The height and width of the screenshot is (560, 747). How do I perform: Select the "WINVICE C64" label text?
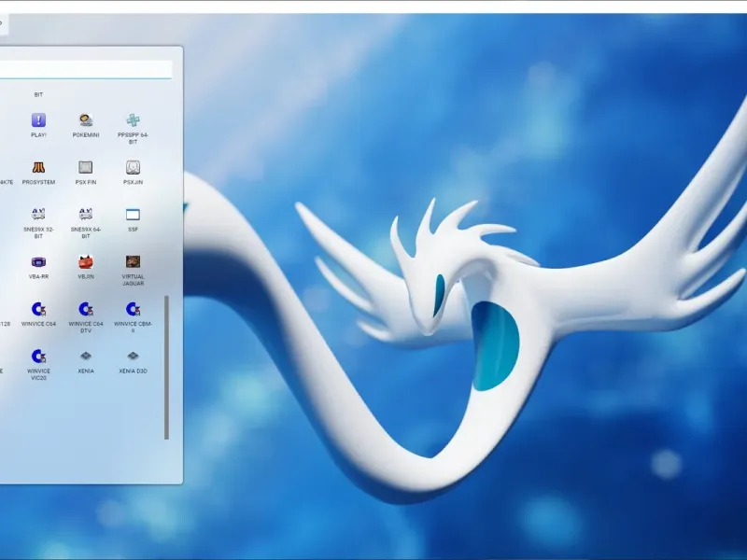[38, 324]
